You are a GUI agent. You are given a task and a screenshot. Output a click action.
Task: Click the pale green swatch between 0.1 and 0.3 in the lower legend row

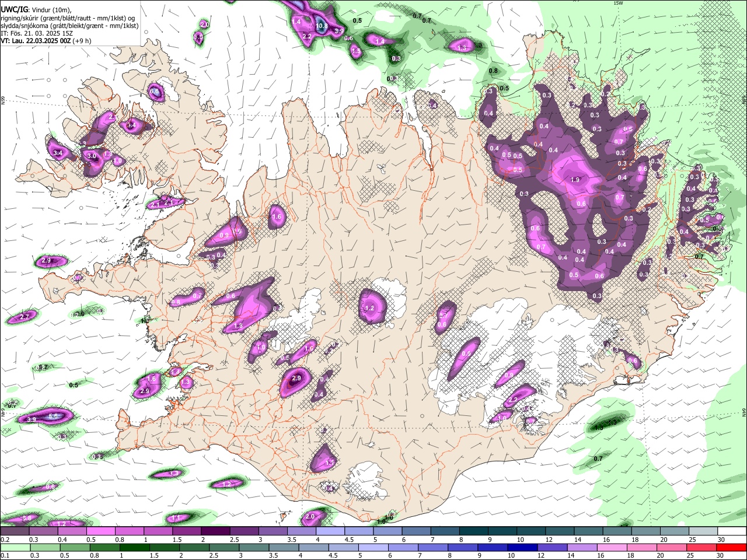click(x=15, y=547)
